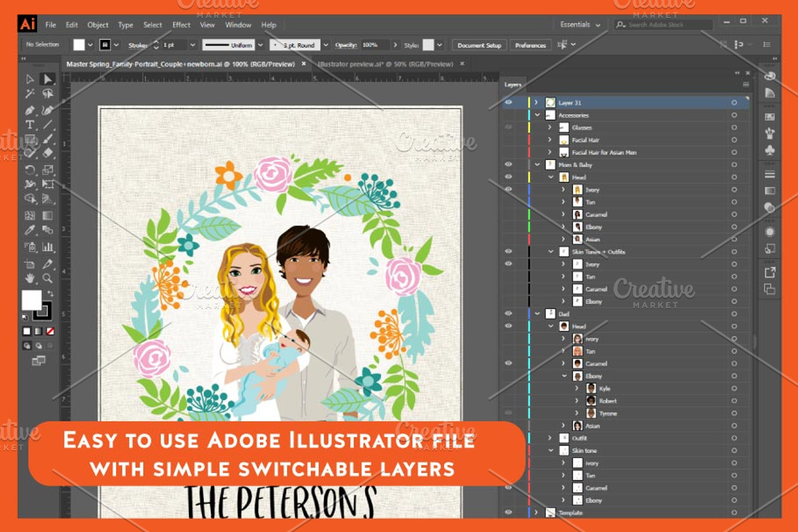Select the Scale tool
This screenshot has width=798, height=532.
(x=47, y=170)
